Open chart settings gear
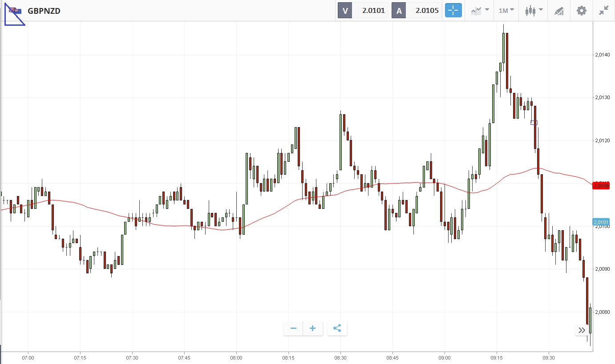This screenshot has width=615, height=364. tap(581, 11)
